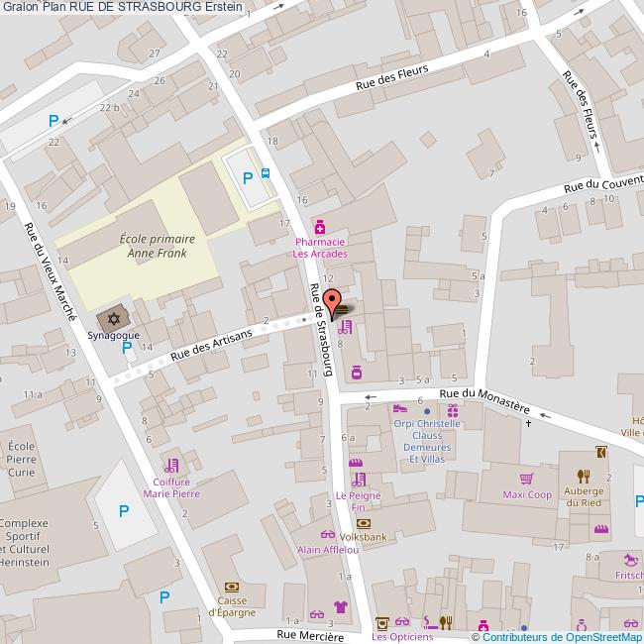644x644 pixels.
Task: Click the parking icon near Complexe Sportif
Action: tap(124, 511)
